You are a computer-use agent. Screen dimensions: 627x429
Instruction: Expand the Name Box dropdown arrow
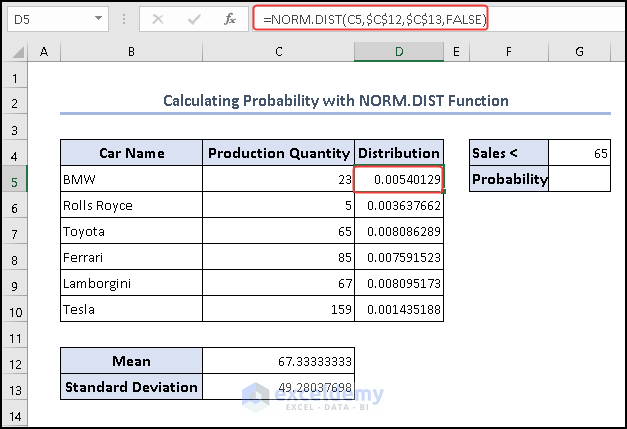point(97,18)
